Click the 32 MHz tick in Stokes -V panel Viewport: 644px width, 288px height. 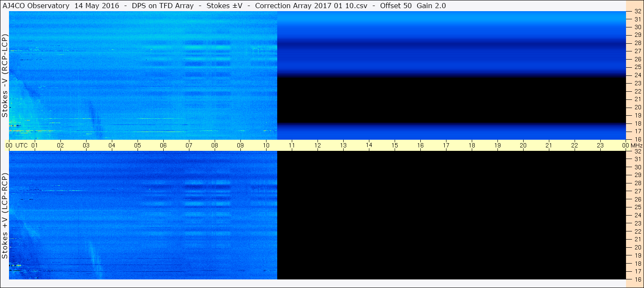(x=638, y=11)
